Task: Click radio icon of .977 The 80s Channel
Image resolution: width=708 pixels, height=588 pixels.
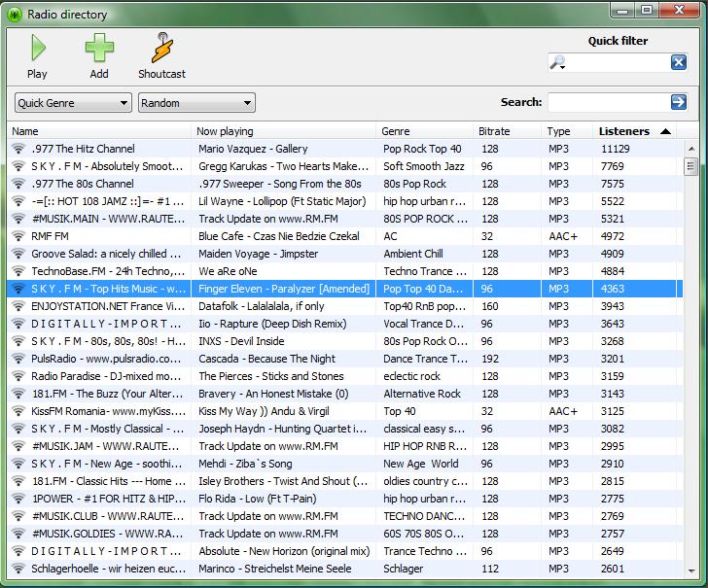Action: [18, 184]
